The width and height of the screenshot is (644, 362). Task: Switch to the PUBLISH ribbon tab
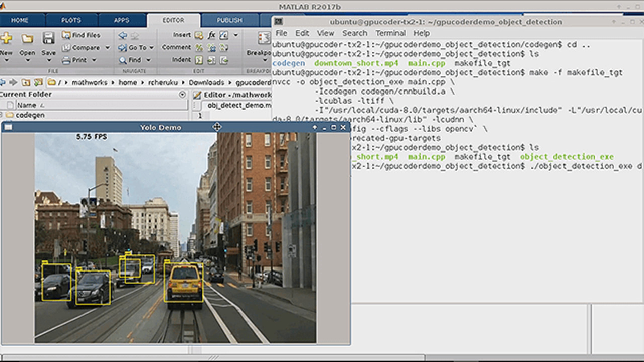click(x=229, y=20)
